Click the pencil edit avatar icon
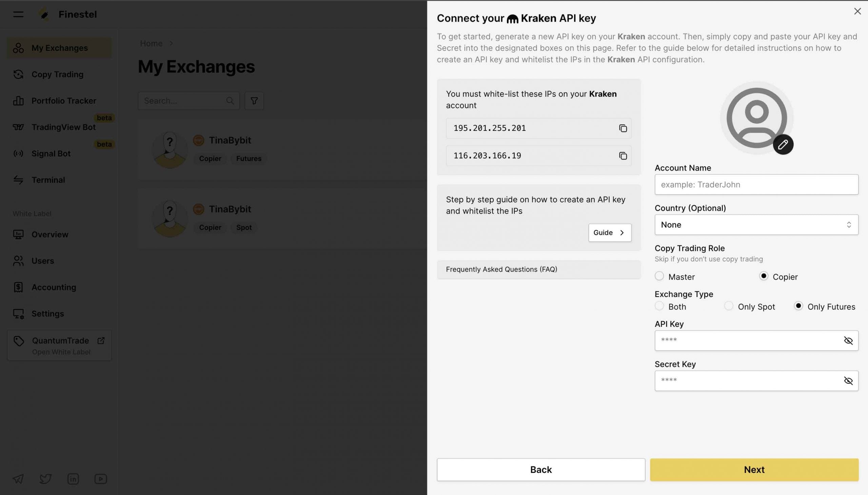Viewport: 868px width, 495px height. 783,144
